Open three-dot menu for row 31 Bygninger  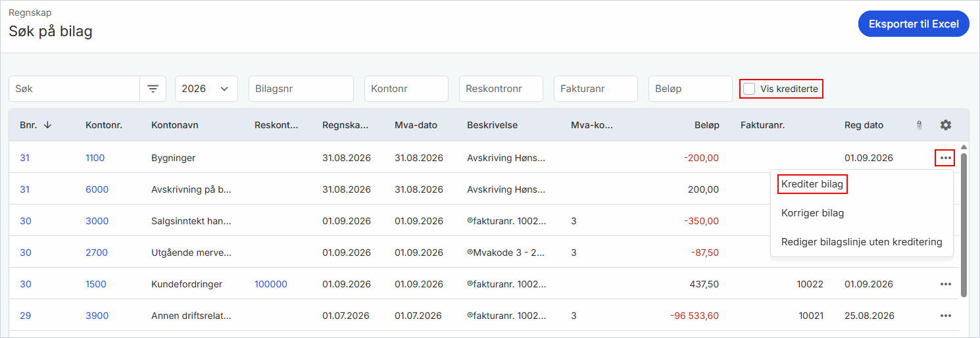click(x=946, y=158)
